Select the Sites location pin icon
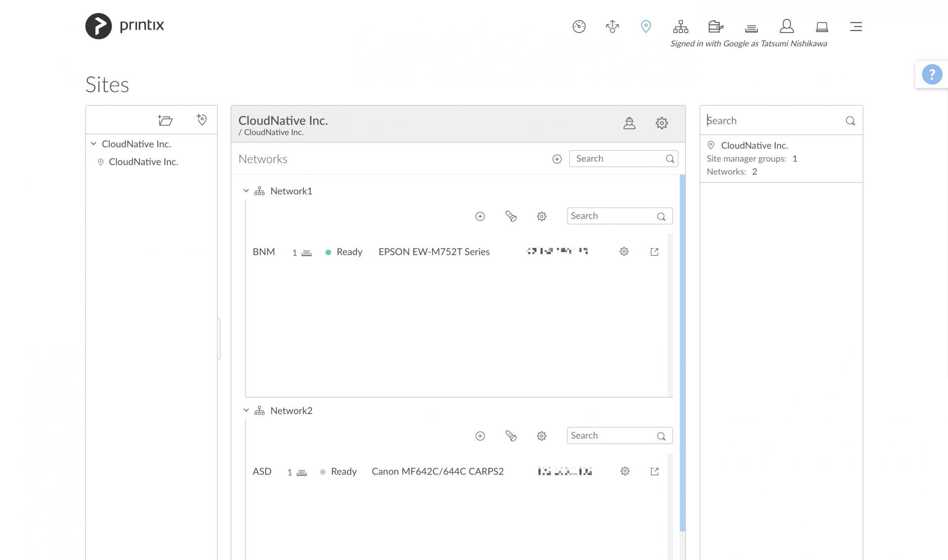The width and height of the screenshot is (948, 560). click(x=646, y=27)
